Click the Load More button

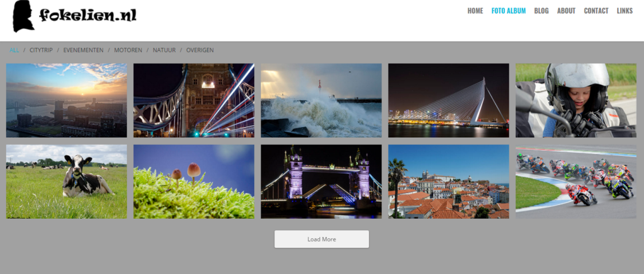pyautogui.click(x=321, y=239)
